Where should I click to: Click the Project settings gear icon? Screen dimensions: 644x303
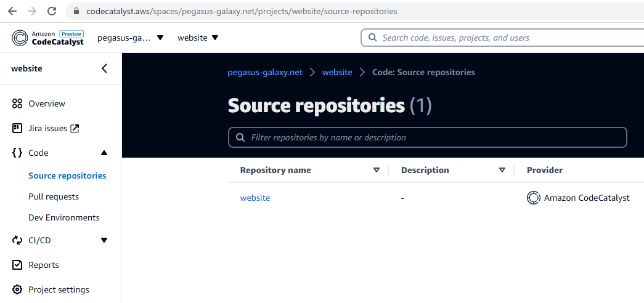point(17,289)
